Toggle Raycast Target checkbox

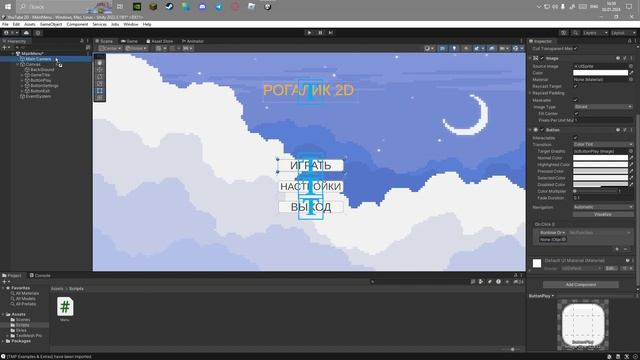pos(576,86)
